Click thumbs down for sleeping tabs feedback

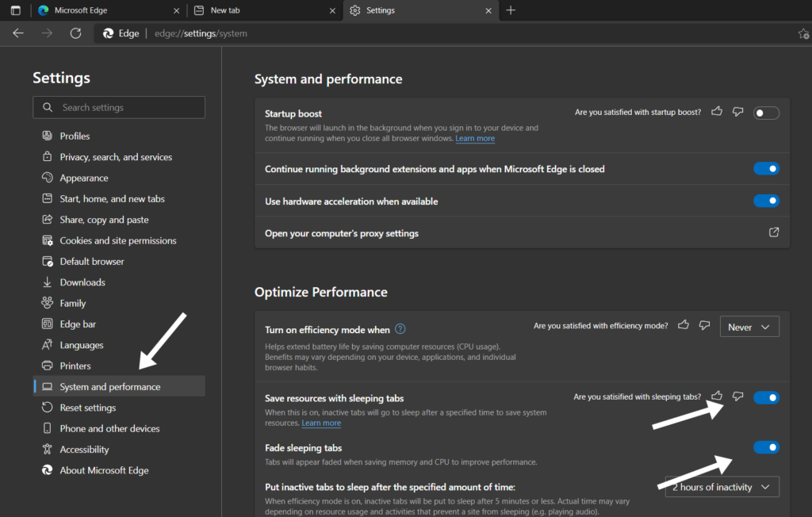[737, 397]
